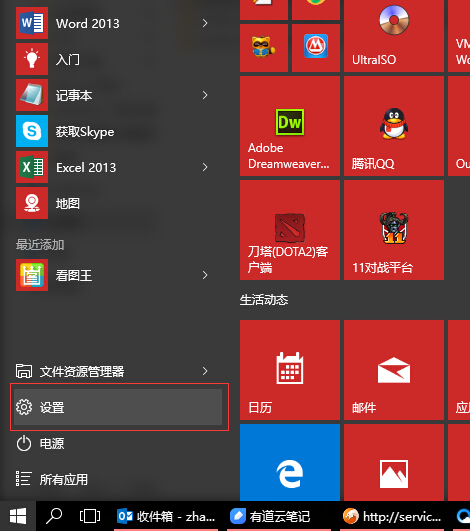This screenshot has height=531, width=470.
Task: Click the Windows Start button
Action: click(x=18, y=516)
